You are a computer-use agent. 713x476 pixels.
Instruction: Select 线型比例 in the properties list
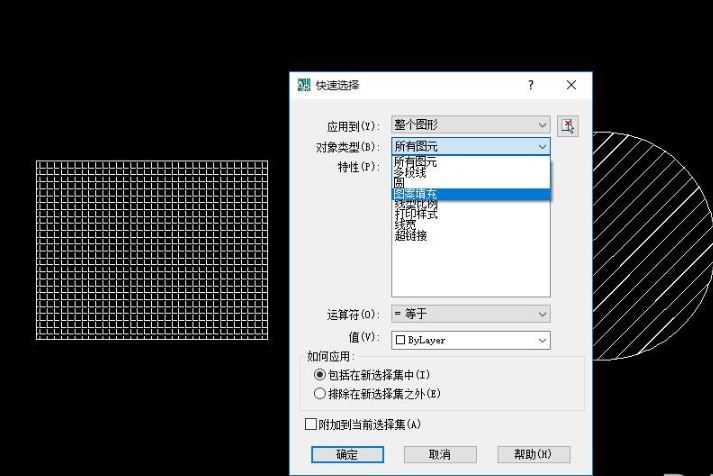[416, 204]
